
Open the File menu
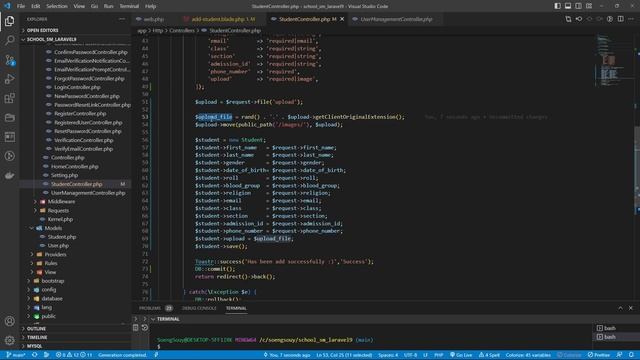pyautogui.click(x=21, y=6)
